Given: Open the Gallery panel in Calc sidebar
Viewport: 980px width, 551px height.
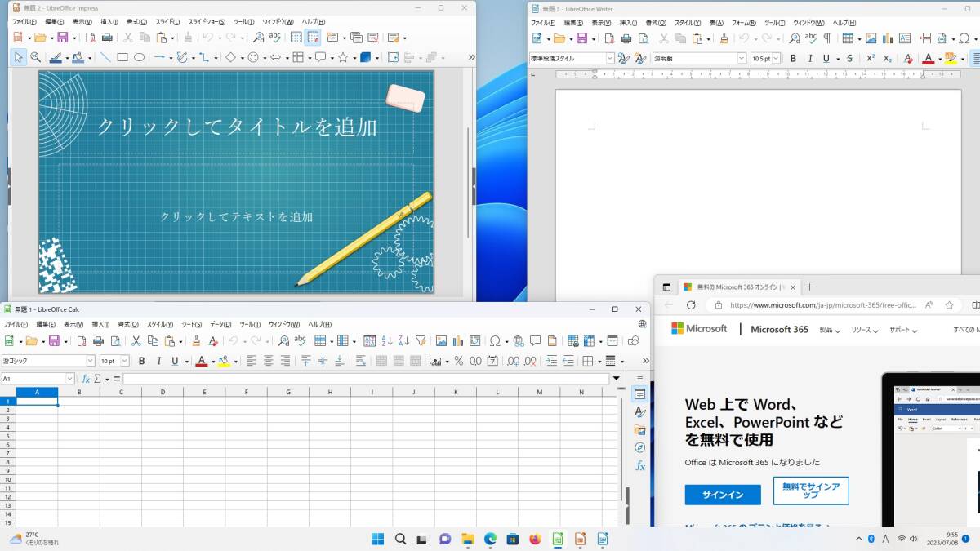Looking at the screenshot, I should click(640, 430).
